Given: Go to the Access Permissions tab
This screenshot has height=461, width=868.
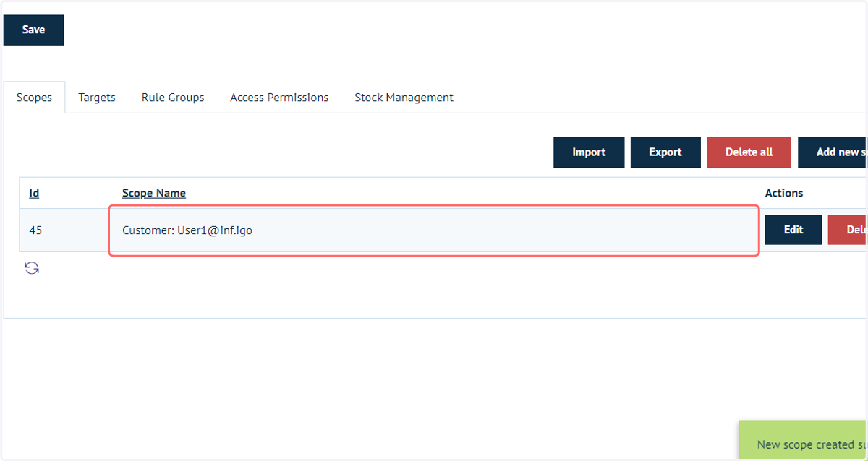Looking at the screenshot, I should coord(279,98).
